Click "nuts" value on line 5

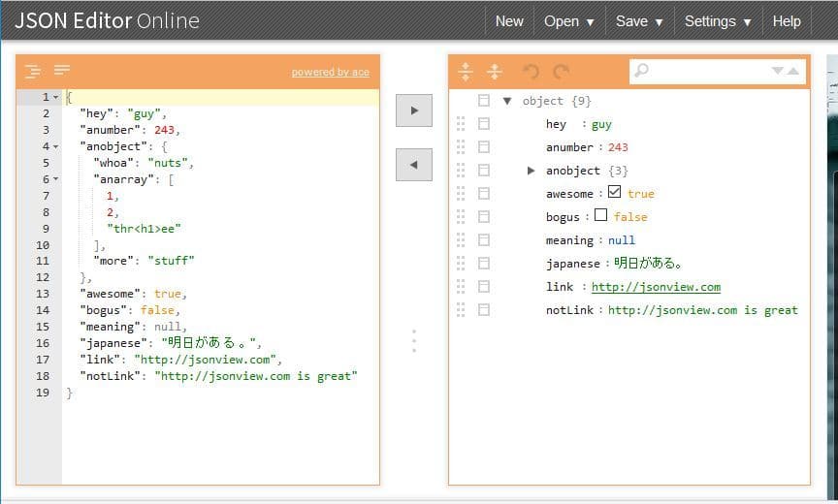168,163
